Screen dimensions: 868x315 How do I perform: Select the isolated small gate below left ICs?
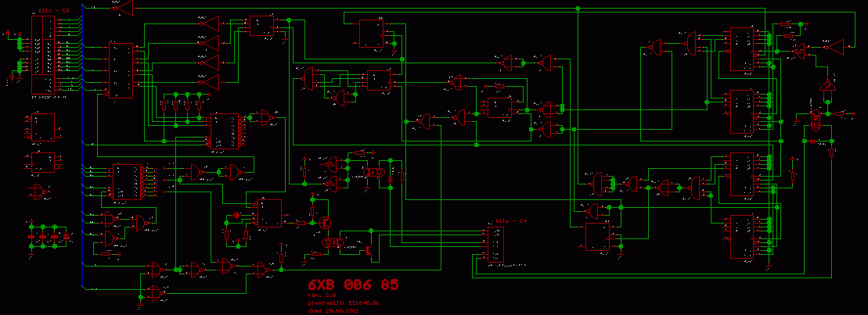click(38, 190)
